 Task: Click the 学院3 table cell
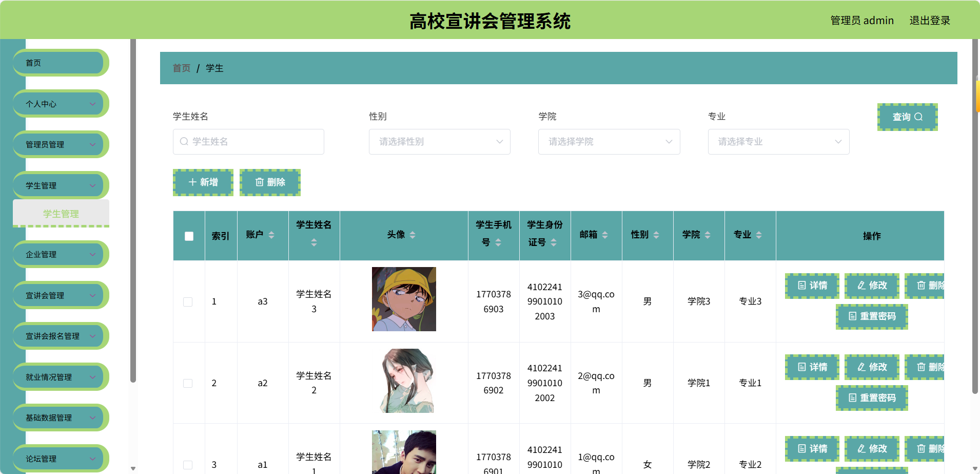point(699,301)
